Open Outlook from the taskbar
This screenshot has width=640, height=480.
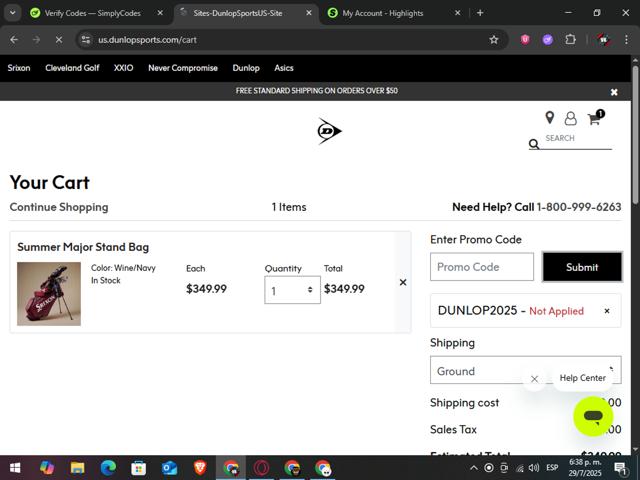pyautogui.click(x=169, y=468)
